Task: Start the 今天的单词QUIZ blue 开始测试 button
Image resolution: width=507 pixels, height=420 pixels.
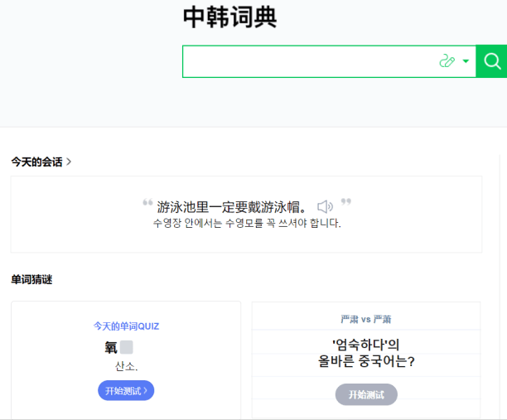Action: [x=126, y=390]
